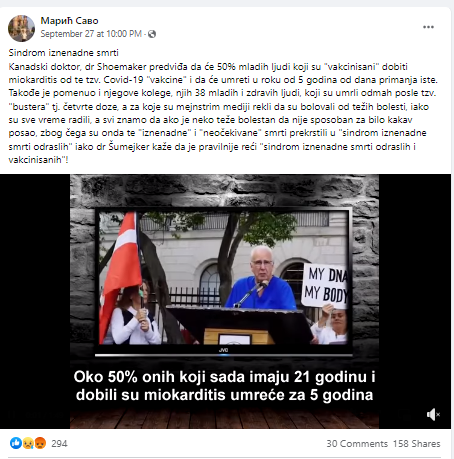Click the first line "Sindrom iznenadne smrti"

[x=63, y=53]
